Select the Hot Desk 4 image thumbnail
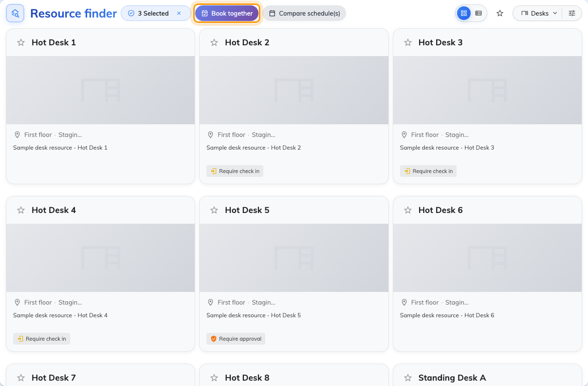This screenshot has width=588, height=386. 100,258
